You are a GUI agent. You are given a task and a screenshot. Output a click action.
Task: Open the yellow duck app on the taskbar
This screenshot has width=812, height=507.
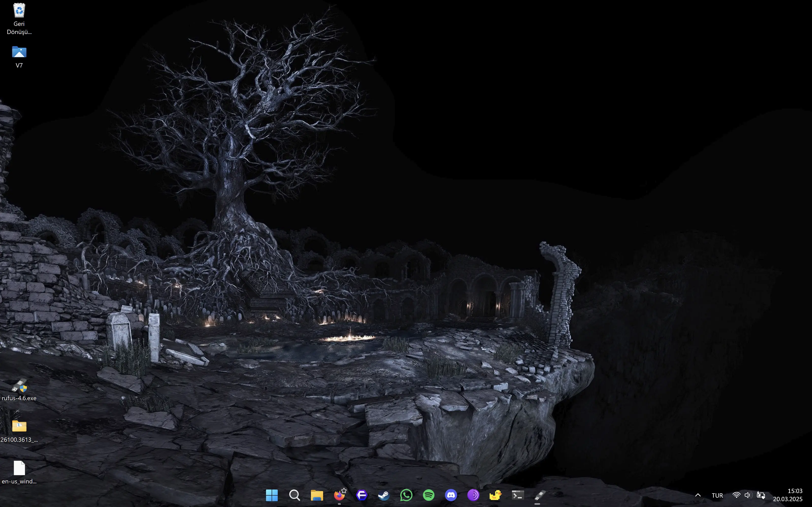pyautogui.click(x=495, y=495)
